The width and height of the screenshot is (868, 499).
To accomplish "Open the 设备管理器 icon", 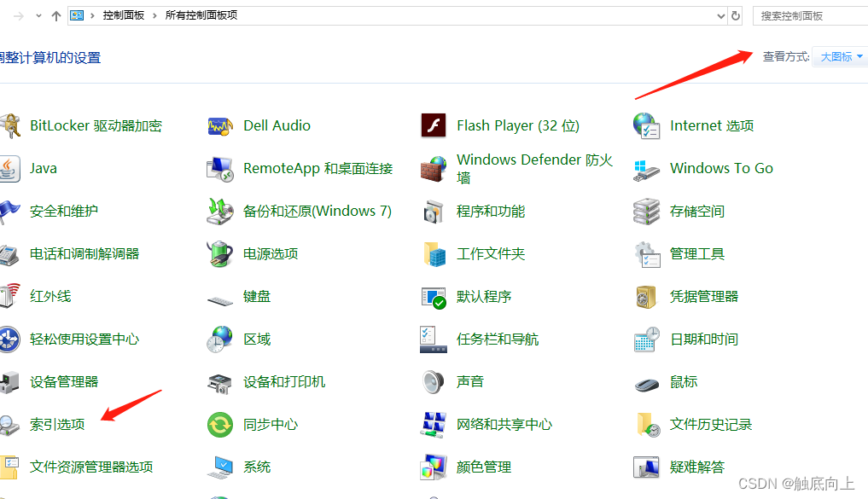I will point(9,383).
